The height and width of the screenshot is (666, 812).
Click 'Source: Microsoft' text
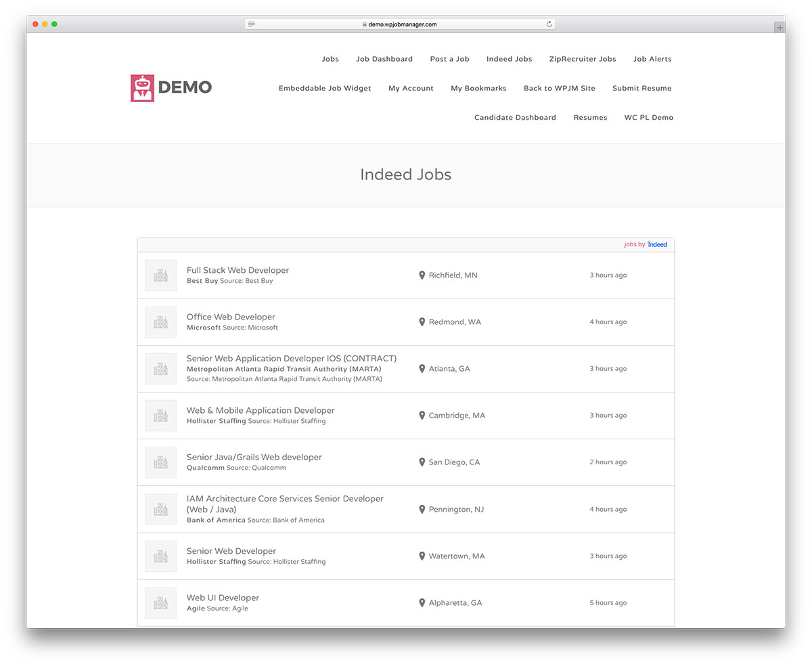tap(250, 328)
